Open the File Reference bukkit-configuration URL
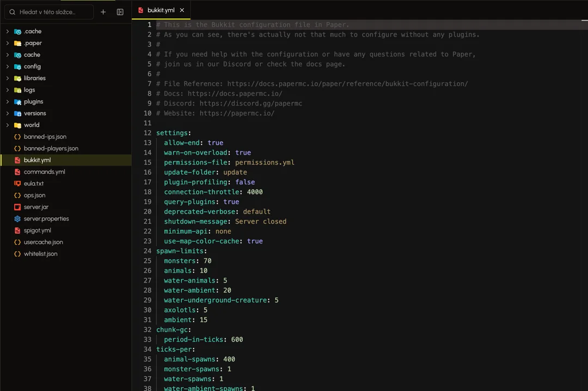 tap(347, 84)
